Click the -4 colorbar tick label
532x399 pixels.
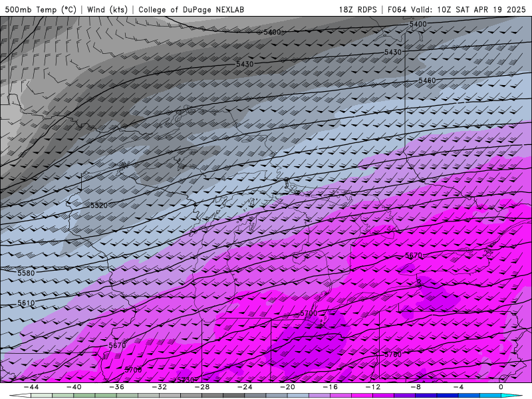pyautogui.click(x=458, y=387)
